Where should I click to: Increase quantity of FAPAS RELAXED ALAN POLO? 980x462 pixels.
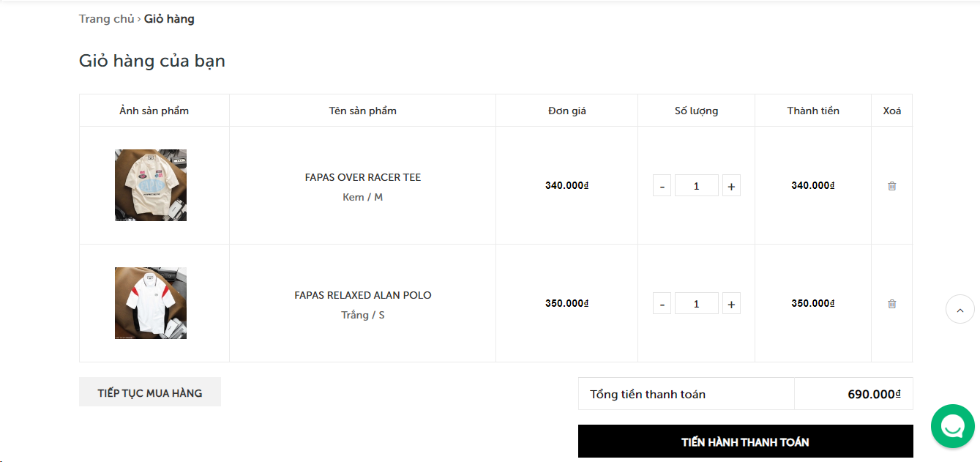pyautogui.click(x=731, y=304)
